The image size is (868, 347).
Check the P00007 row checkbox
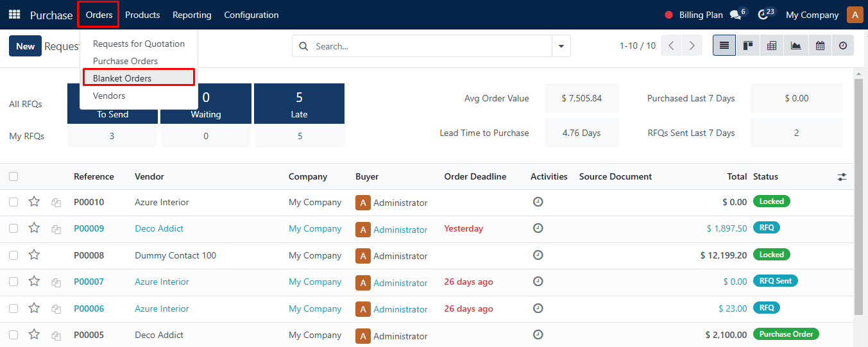pyautogui.click(x=13, y=282)
